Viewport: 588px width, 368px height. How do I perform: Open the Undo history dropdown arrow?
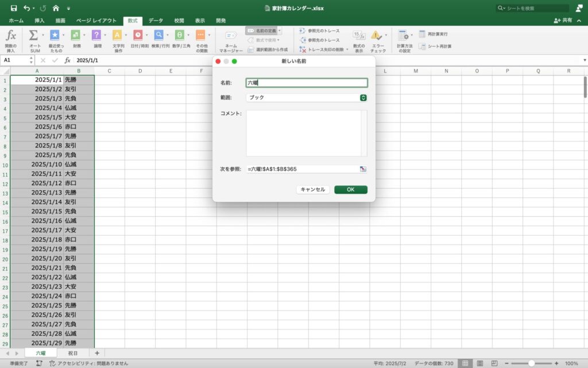[34, 8]
